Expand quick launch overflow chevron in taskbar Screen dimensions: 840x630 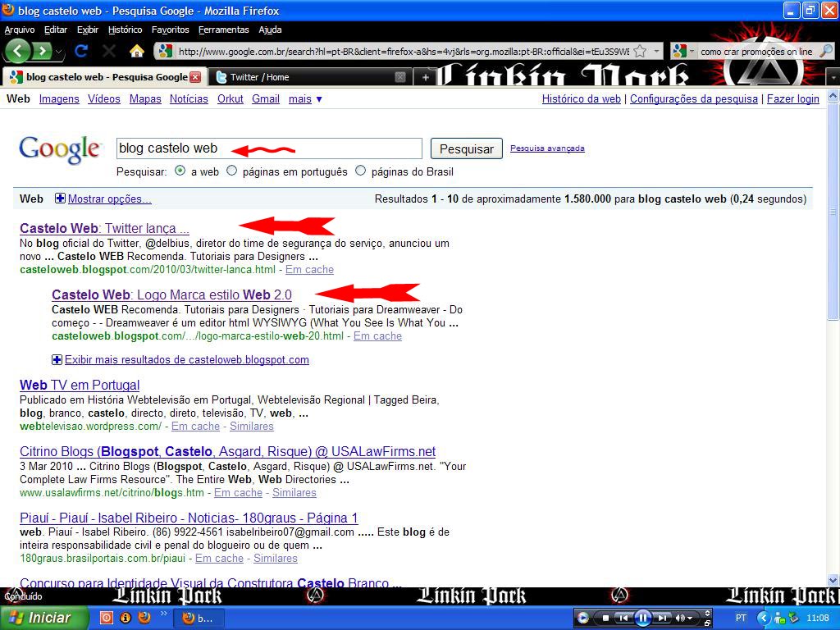[163, 614]
